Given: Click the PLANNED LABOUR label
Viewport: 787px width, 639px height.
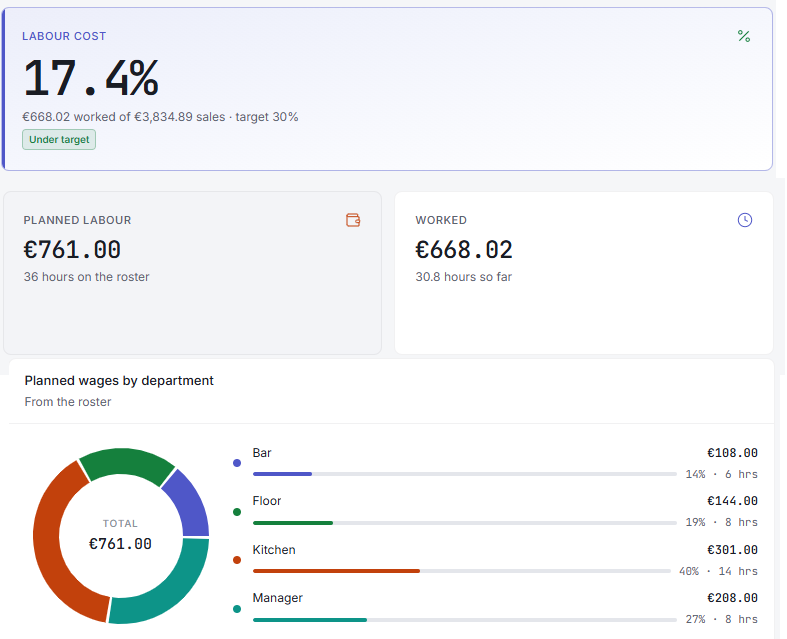Looking at the screenshot, I should pyautogui.click(x=77, y=220).
